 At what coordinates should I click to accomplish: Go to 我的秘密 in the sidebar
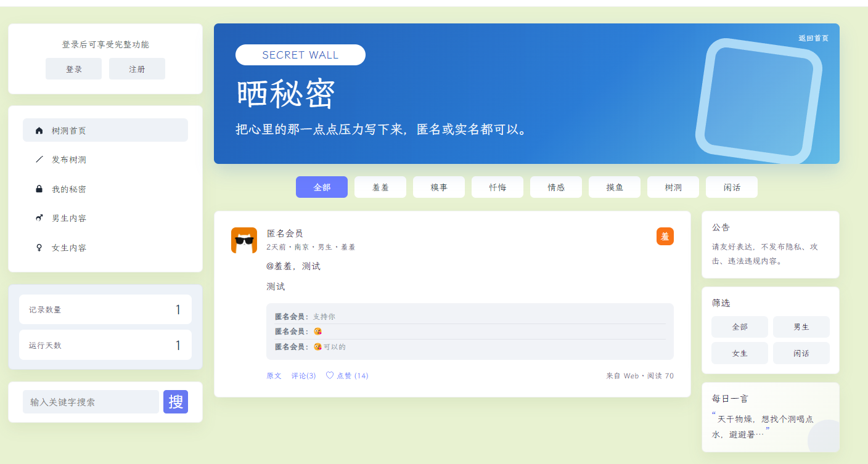point(105,189)
